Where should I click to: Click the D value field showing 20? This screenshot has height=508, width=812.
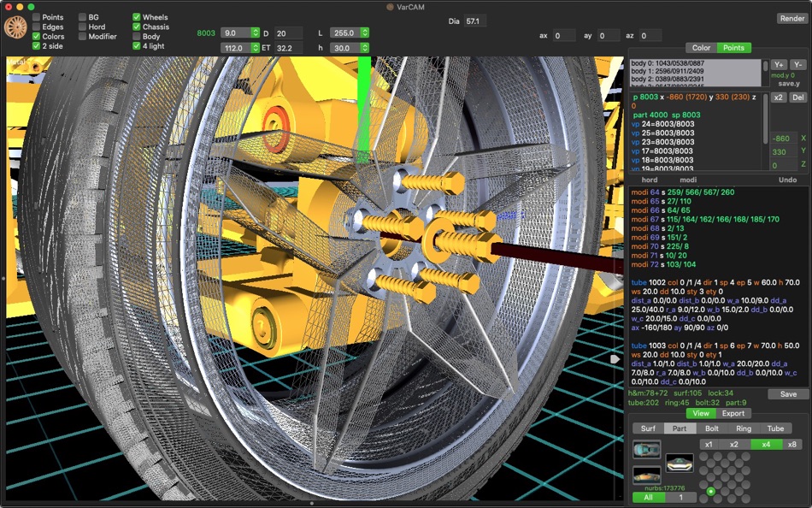(288, 33)
